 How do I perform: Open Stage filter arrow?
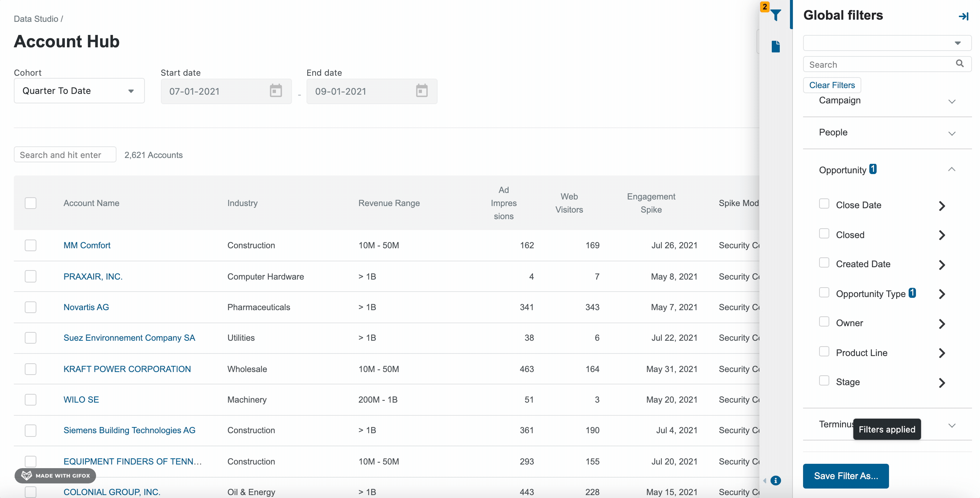coord(941,383)
